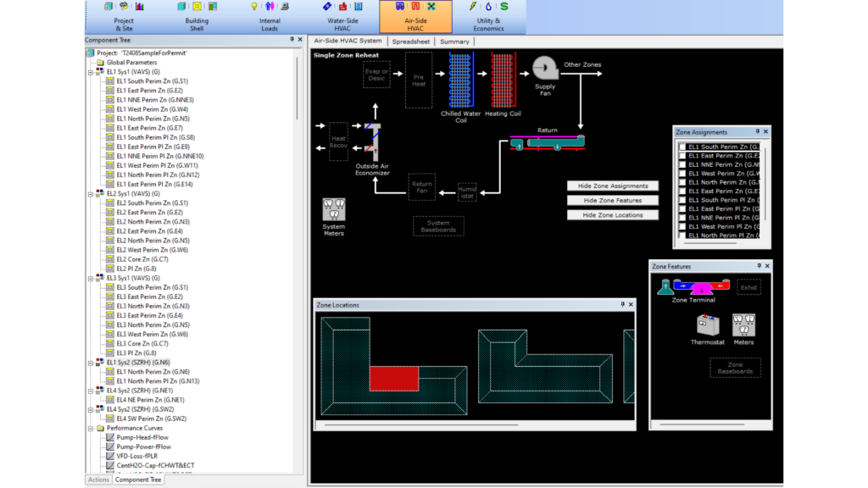Open the Thermostat in Zone Features
This screenshot has width=868, height=488.
(x=708, y=325)
